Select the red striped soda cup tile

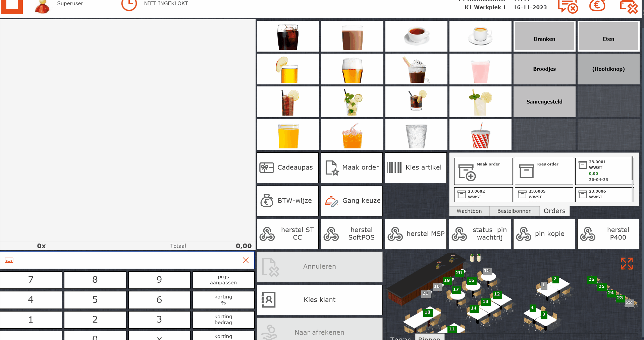pos(480,135)
